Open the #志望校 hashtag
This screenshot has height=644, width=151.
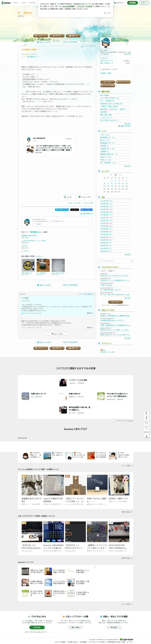[103, 73]
